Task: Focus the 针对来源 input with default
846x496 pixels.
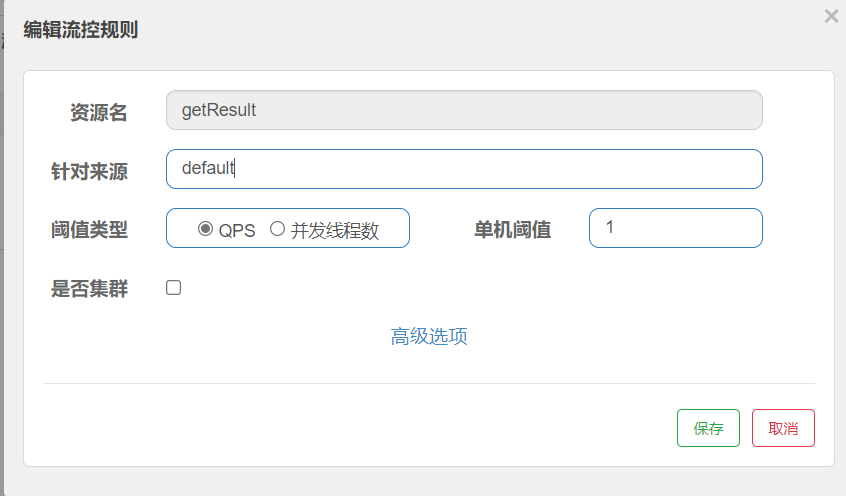Action: point(464,169)
